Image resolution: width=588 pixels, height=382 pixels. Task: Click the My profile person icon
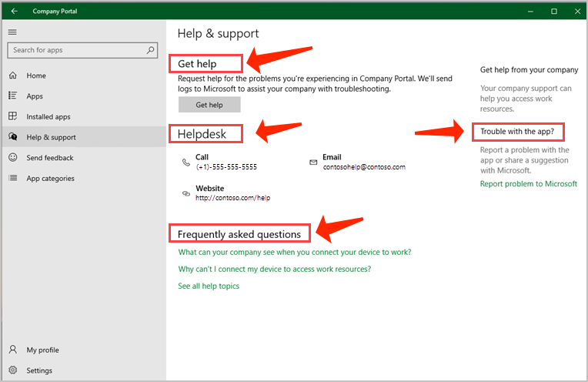pos(13,350)
